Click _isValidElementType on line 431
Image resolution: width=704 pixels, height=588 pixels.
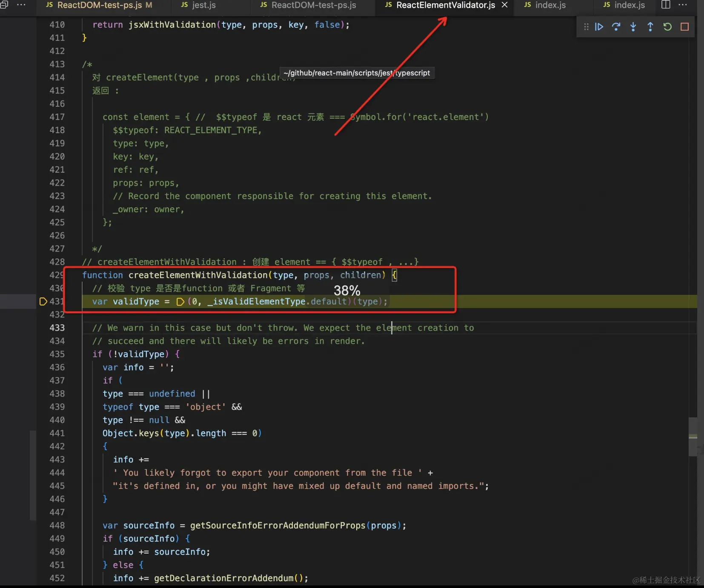pos(256,301)
